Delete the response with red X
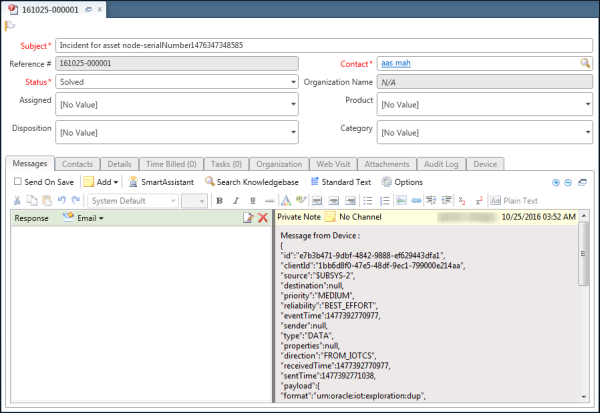The height and width of the screenshot is (413, 600). coord(263,218)
